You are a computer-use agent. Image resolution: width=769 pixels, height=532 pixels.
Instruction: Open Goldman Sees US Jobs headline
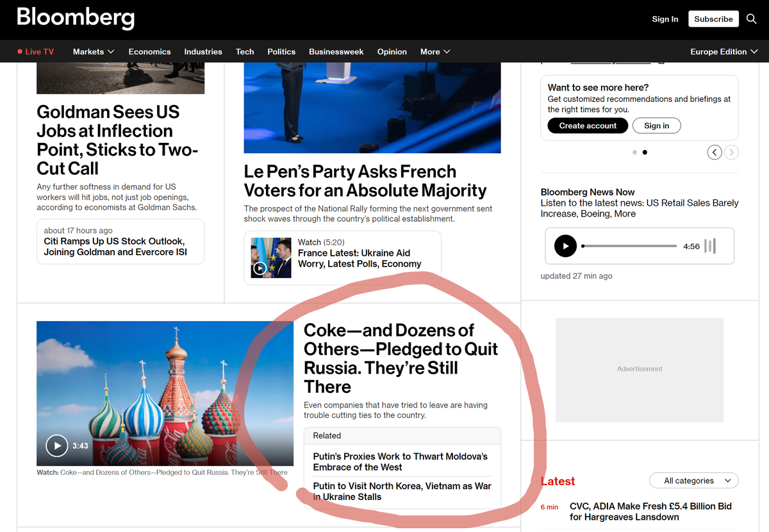(117, 140)
